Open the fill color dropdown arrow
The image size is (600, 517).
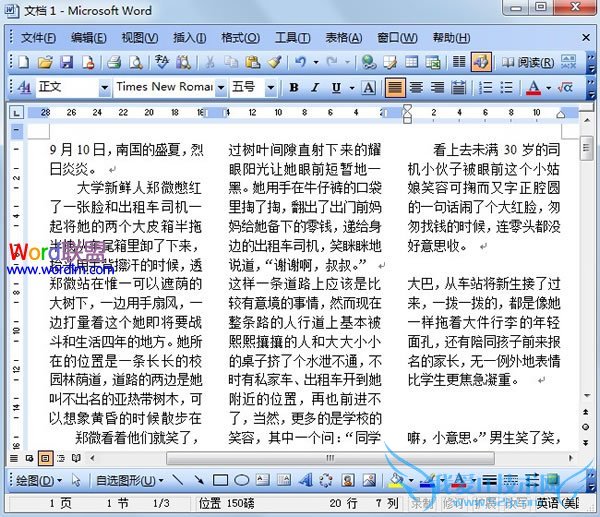[x=411, y=480]
